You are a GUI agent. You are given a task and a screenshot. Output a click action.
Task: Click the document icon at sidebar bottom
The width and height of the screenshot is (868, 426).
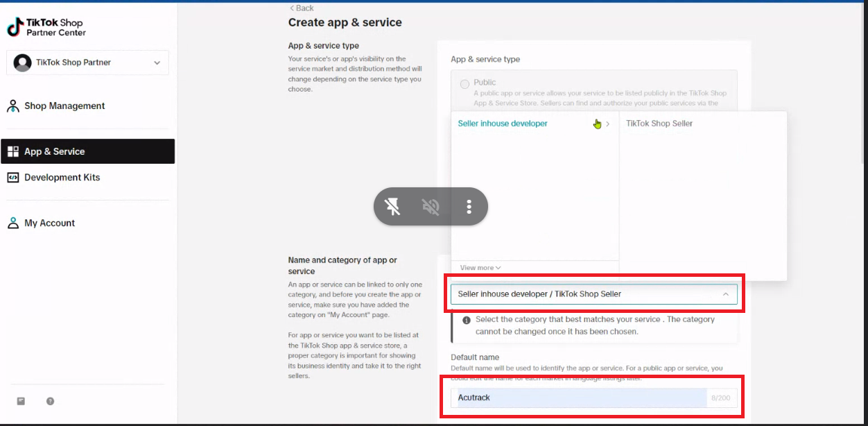(21, 401)
